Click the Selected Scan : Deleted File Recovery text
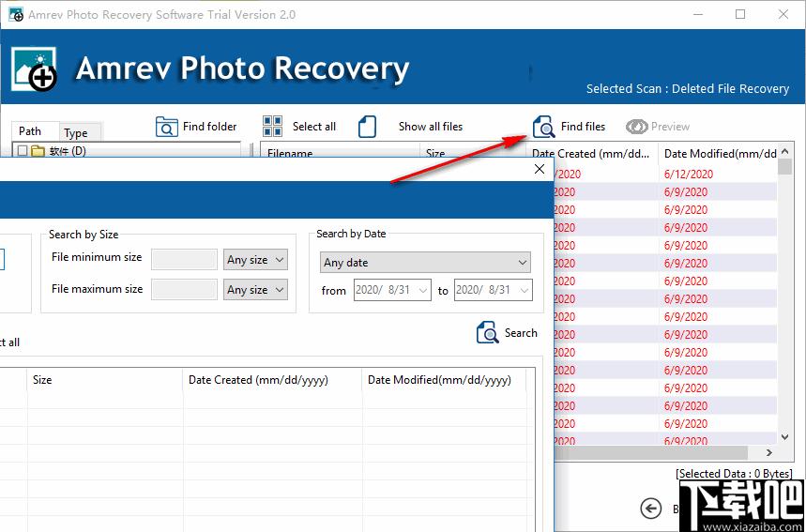The image size is (806, 532). click(x=688, y=89)
